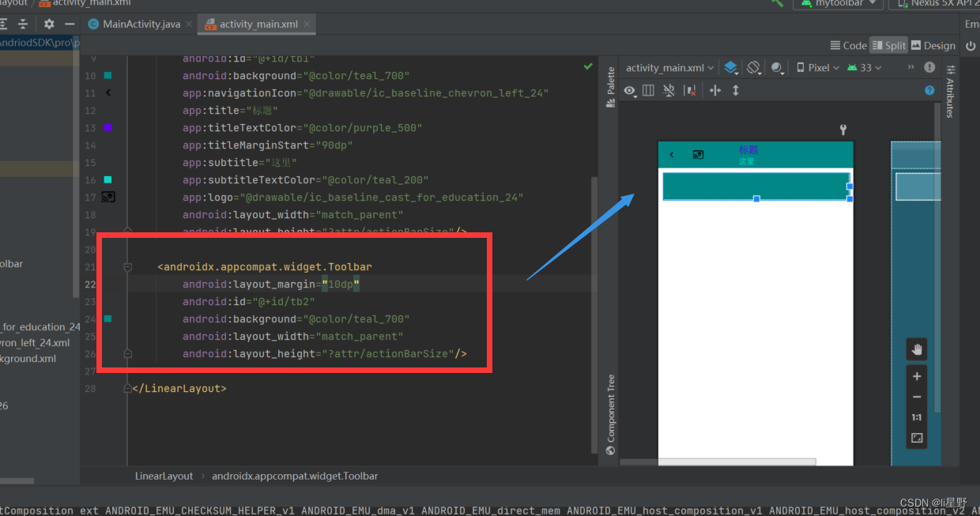Click teal_700 gutter swatch on line 24
980x516 pixels.
pos(107,318)
